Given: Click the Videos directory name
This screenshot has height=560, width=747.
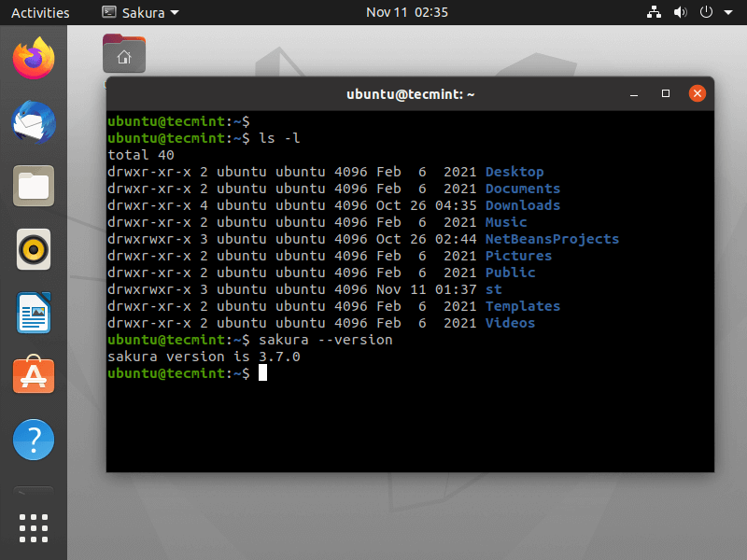Looking at the screenshot, I should (510, 323).
